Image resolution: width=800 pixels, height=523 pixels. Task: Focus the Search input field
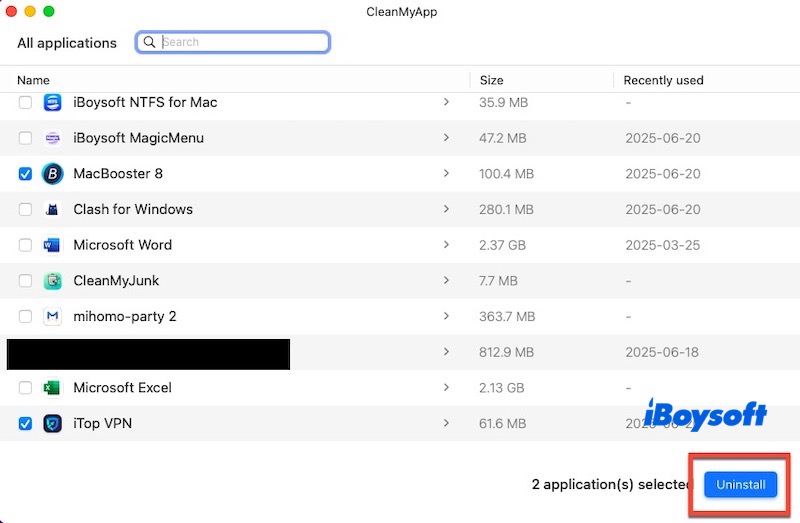[x=242, y=42]
